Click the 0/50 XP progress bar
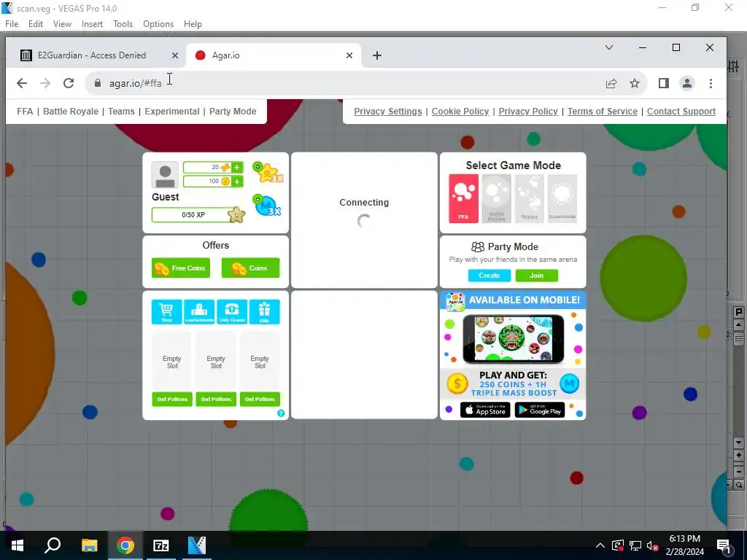This screenshot has width=747, height=560. coord(193,215)
